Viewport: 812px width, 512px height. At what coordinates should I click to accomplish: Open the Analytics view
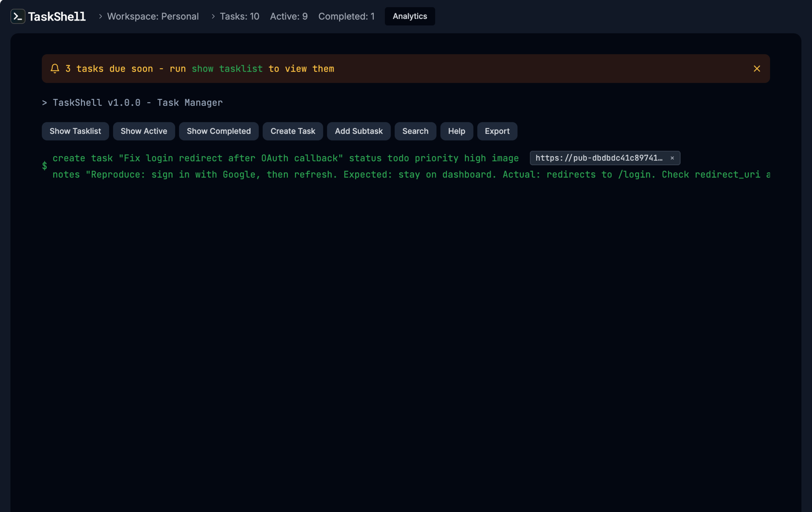pyautogui.click(x=409, y=16)
